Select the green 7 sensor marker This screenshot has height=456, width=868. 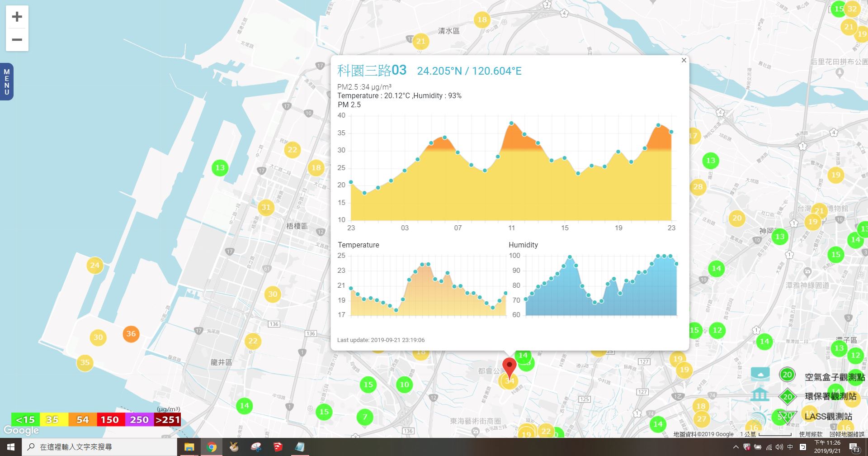[x=365, y=417]
